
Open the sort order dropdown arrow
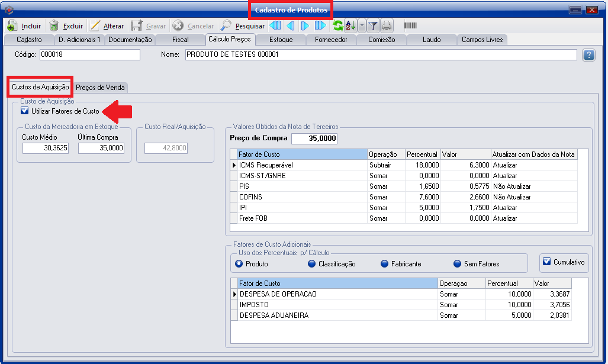pos(362,26)
